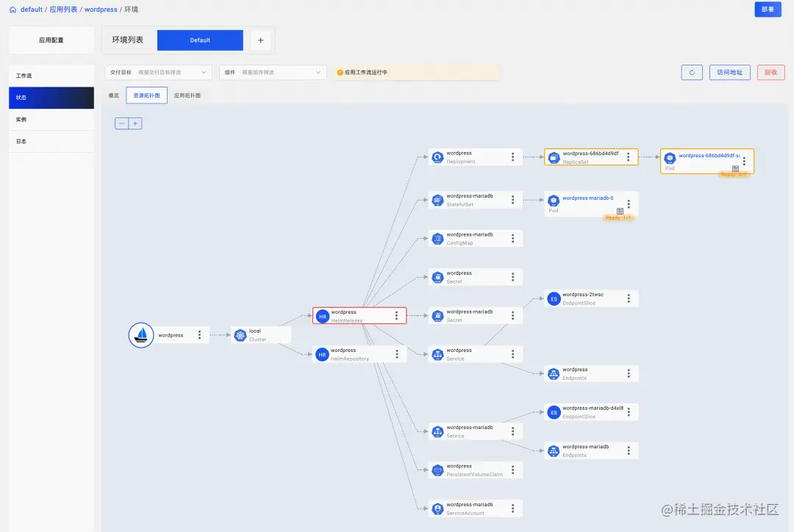The image size is (794, 532).
Task: Open menu of wordpress-mariadb Endpoints node
Action: [x=629, y=450]
